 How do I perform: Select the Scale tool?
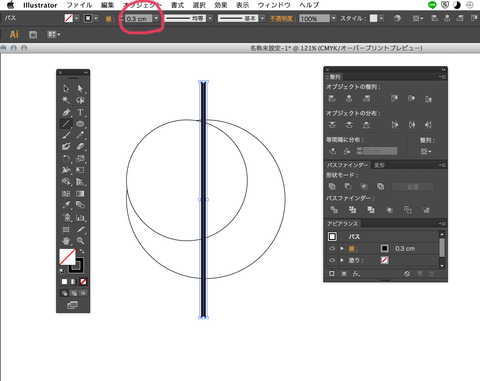(80, 158)
